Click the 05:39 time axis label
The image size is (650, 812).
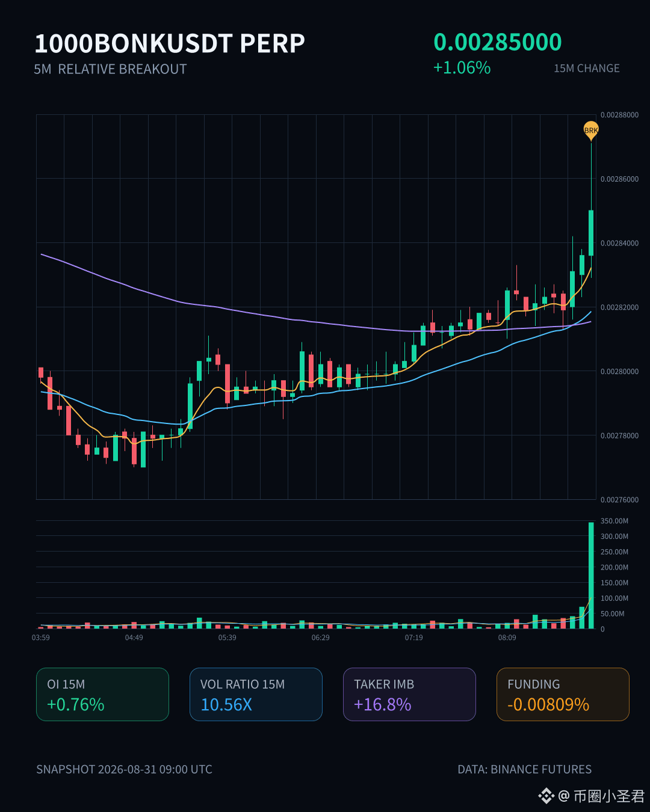tap(227, 638)
